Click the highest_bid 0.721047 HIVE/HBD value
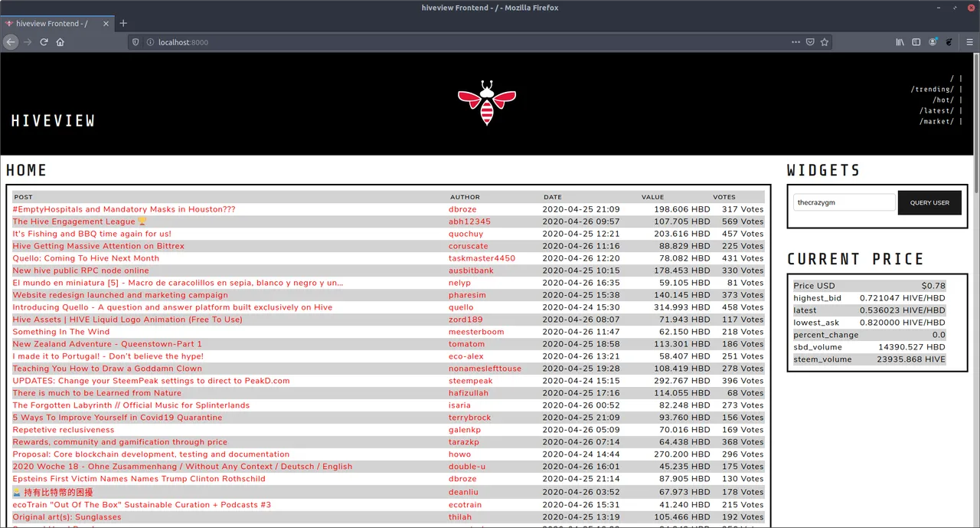This screenshot has width=980, height=528. pos(902,298)
